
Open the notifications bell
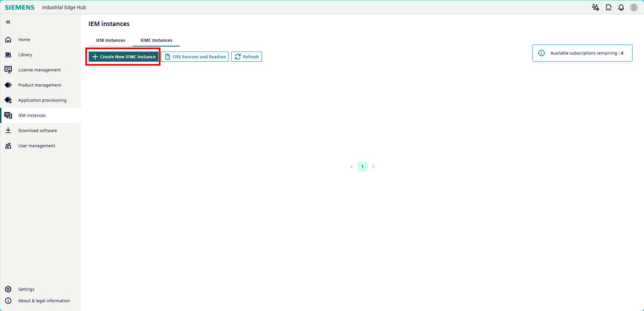(621, 7)
